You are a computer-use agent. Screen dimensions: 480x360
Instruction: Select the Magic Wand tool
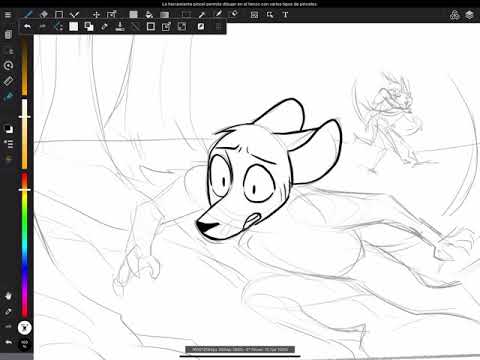(x=202, y=14)
